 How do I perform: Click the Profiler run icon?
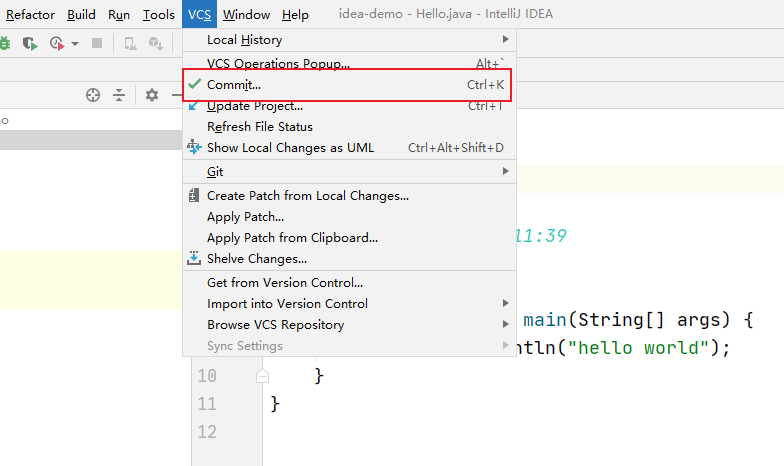pos(57,43)
